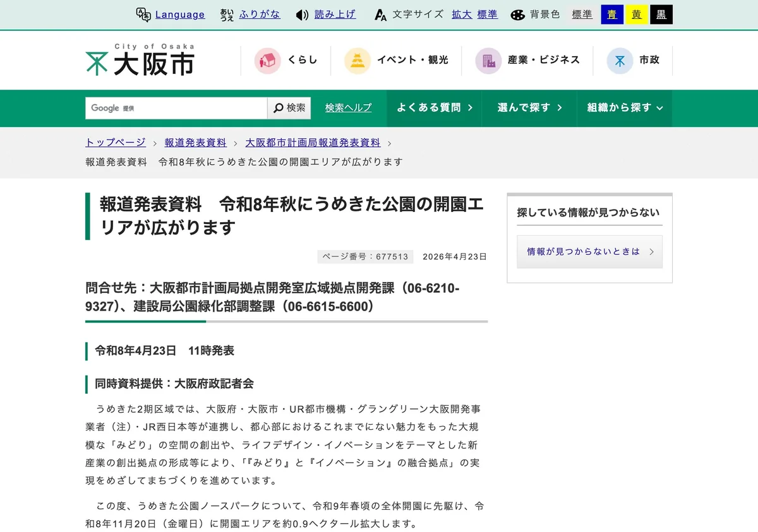Go to 報道発表資料 breadcrumb link

click(x=196, y=143)
